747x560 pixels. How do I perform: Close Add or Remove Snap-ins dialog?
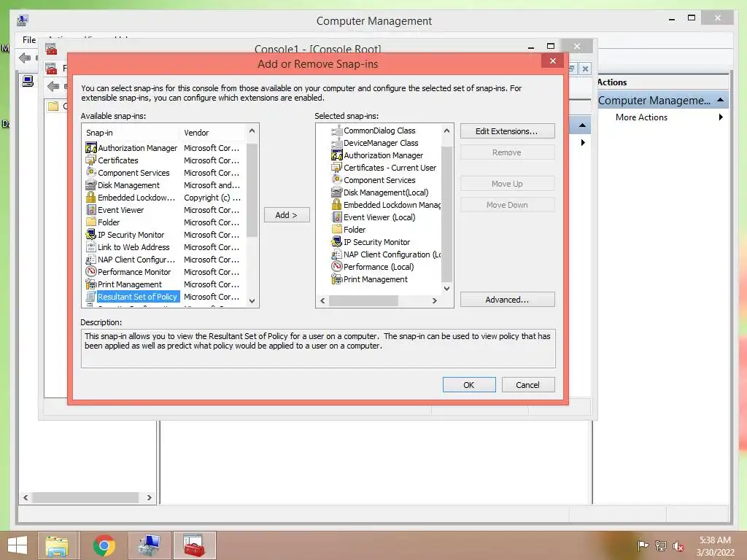553,61
